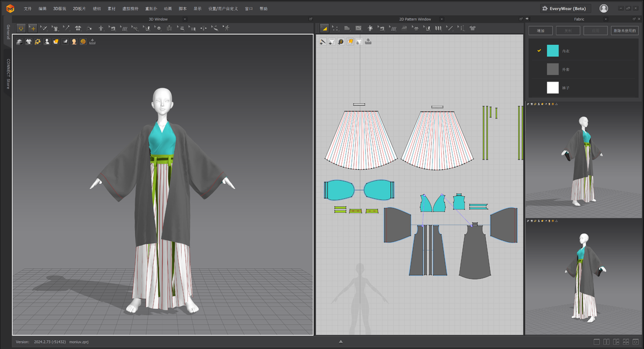
Task: Open the 虚拟模特 menu
Action: tap(129, 9)
